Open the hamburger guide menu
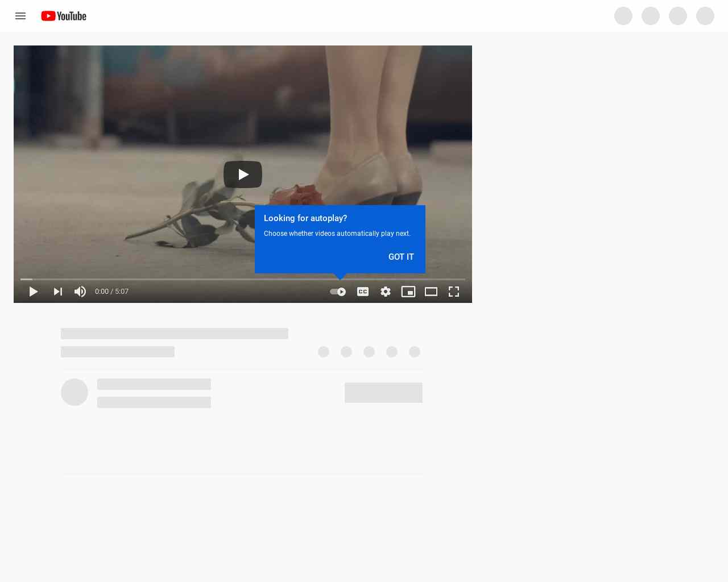The image size is (728, 582). pyautogui.click(x=20, y=16)
